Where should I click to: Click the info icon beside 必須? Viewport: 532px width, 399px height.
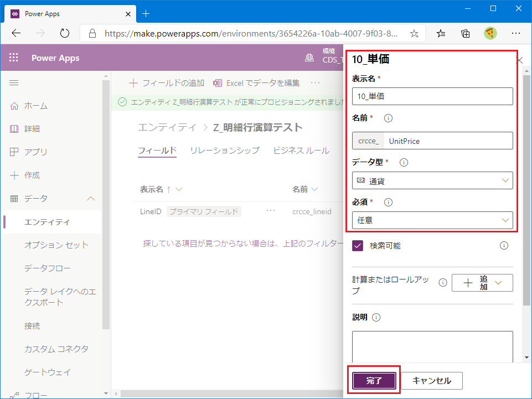pos(388,202)
